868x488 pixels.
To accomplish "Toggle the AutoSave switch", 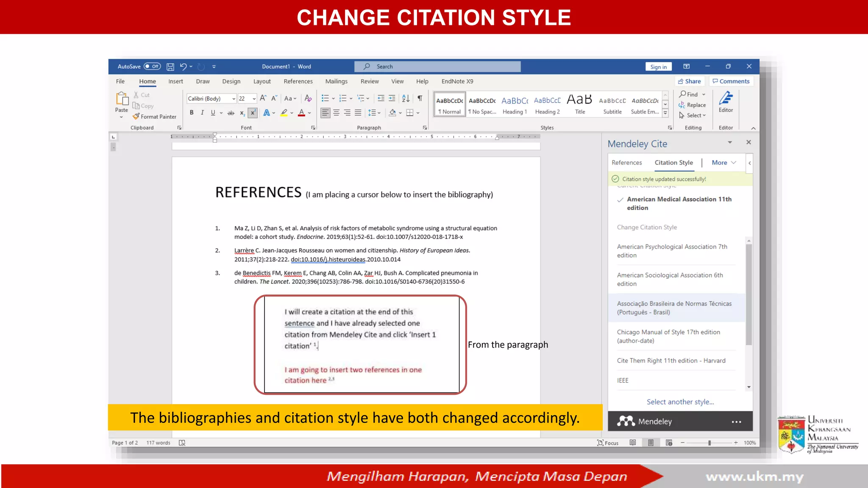I will tap(152, 67).
